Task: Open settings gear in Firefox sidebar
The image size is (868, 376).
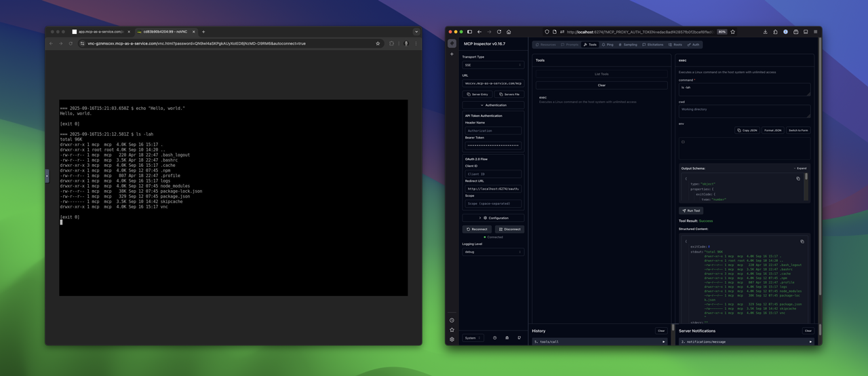Action: [452, 339]
